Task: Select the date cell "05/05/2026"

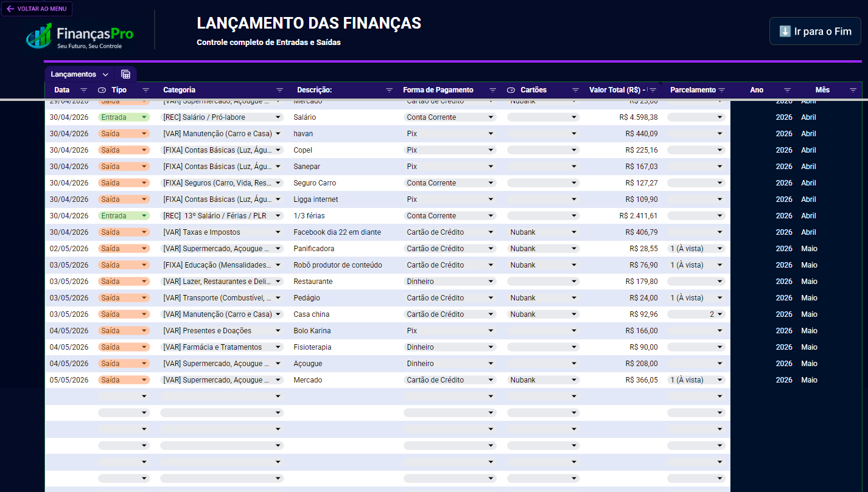Action: pyautogui.click(x=69, y=380)
